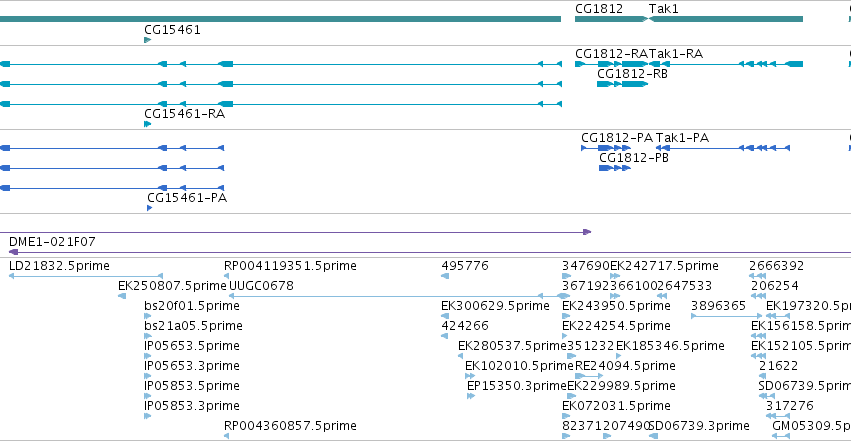Select the bs20f01.5prime label

(x=192, y=306)
